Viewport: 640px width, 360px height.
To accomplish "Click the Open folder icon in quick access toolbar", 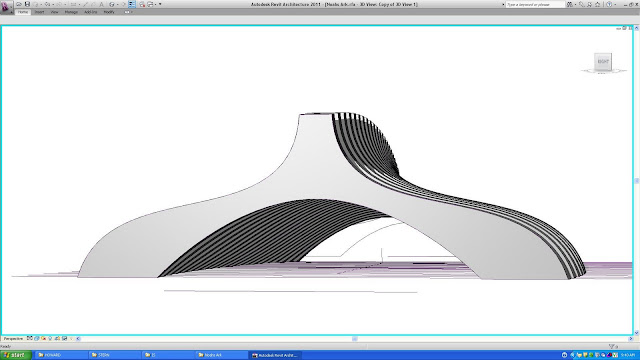I will pyautogui.click(x=19, y=4).
